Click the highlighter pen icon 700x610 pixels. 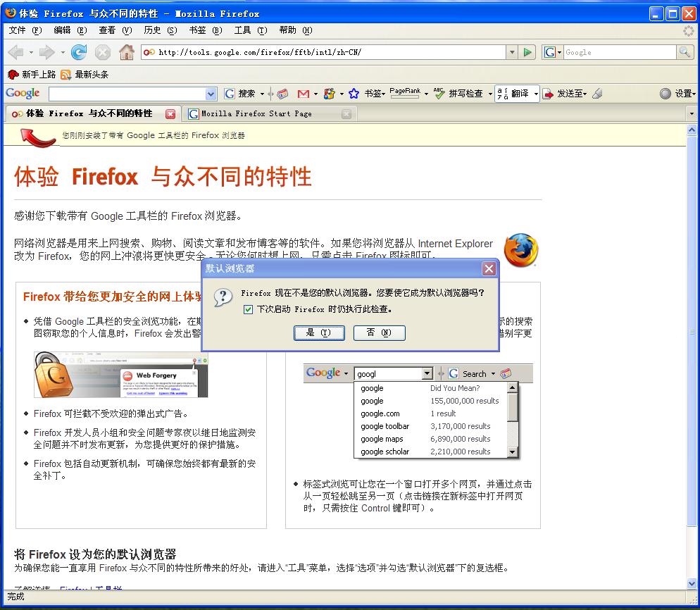[x=597, y=93]
